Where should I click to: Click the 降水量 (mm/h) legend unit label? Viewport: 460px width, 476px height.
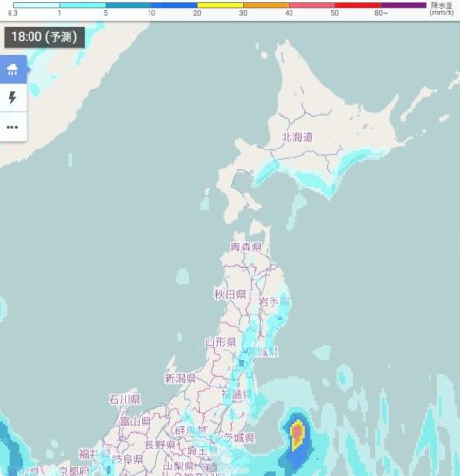(x=442, y=9)
